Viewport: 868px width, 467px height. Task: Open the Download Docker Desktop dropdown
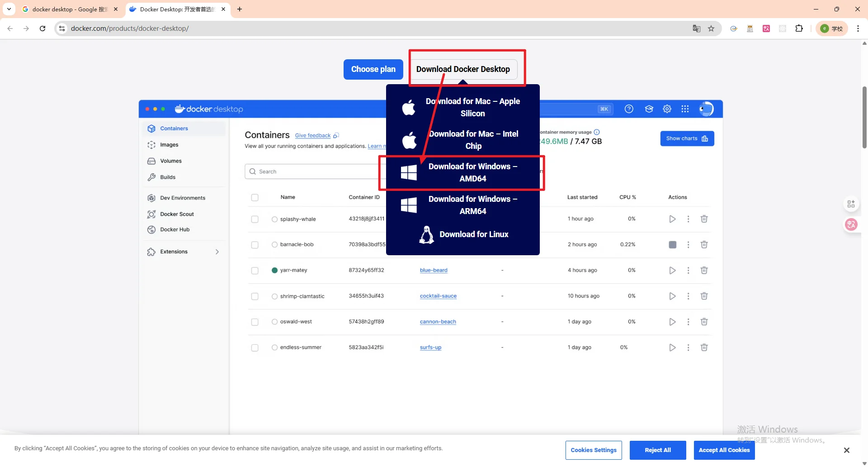tap(463, 69)
